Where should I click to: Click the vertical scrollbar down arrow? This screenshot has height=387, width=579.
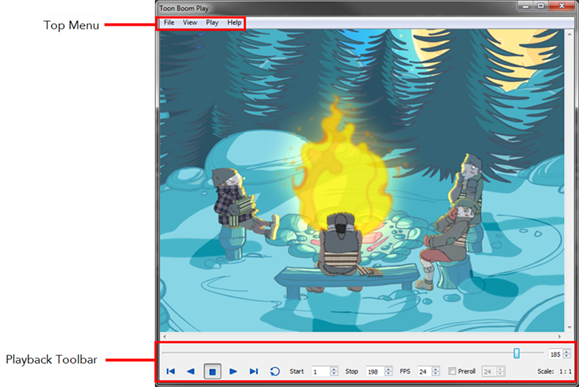(x=569, y=328)
